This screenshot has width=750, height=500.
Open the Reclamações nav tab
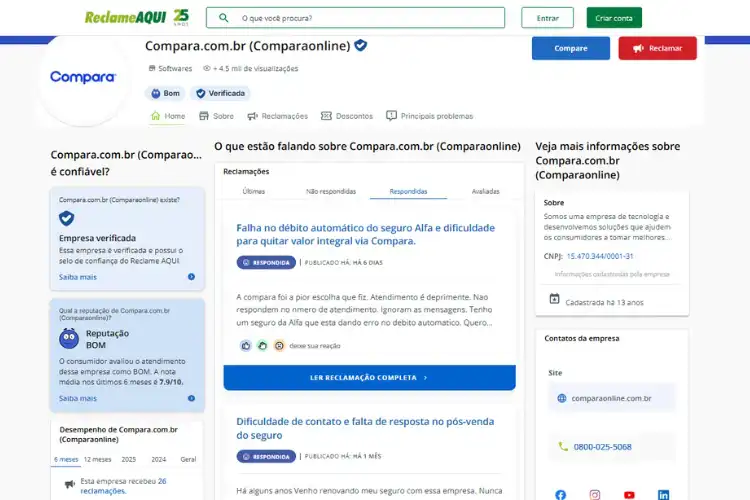tap(277, 116)
